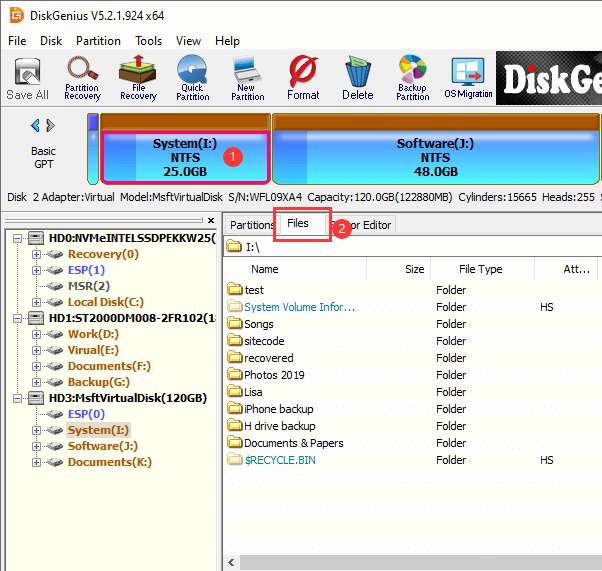This screenshot has height=571, width=602.
Task: Select the recovered folder
Action: tap(269, 358)
